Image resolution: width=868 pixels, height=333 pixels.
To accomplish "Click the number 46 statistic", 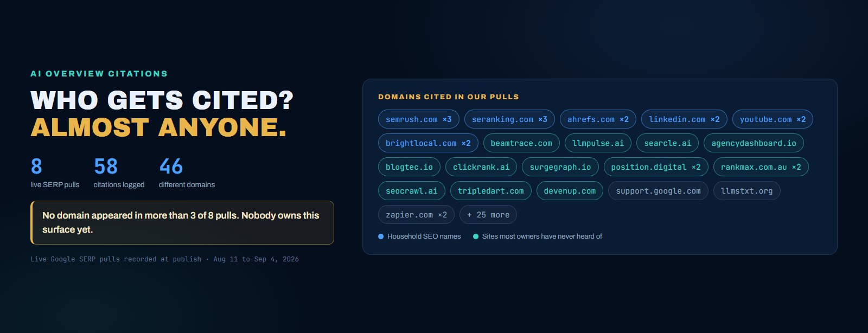I will 171,166.
